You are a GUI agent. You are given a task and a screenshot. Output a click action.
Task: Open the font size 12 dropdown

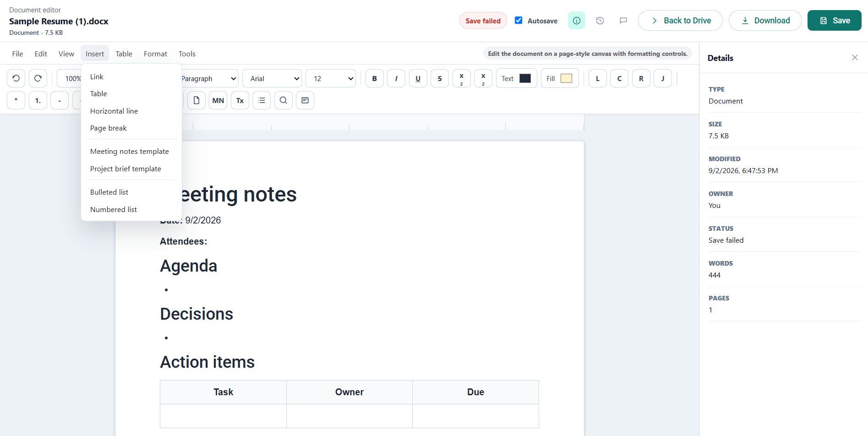point(331,78)
